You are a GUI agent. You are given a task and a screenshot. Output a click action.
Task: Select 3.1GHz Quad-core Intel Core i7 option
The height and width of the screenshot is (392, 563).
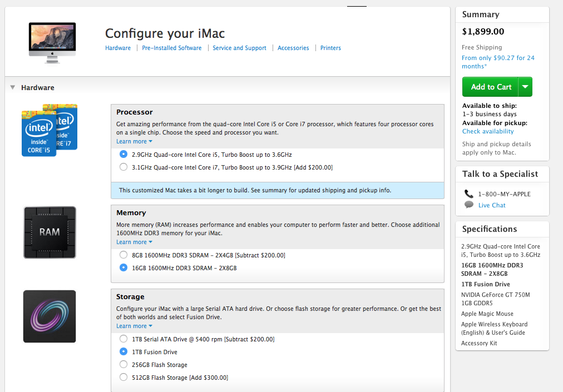click(x=124, y=167)
